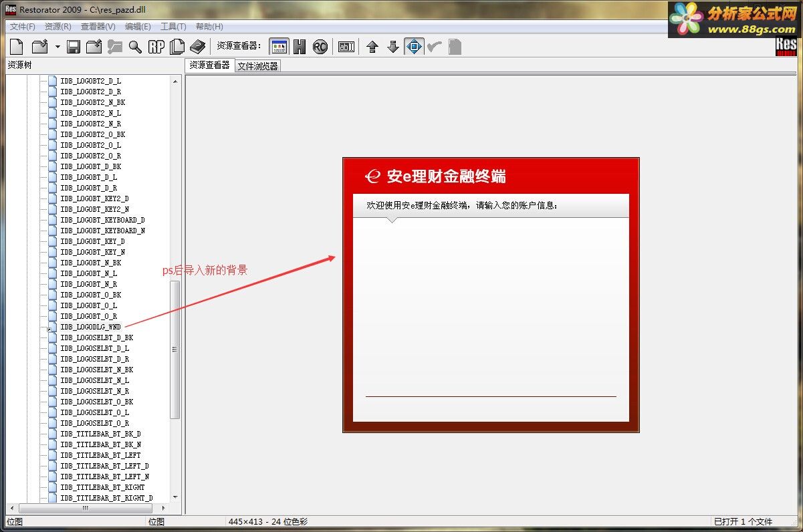Select IDB_LOGOBT2_D_L tree item

click(x=90, y=81)
